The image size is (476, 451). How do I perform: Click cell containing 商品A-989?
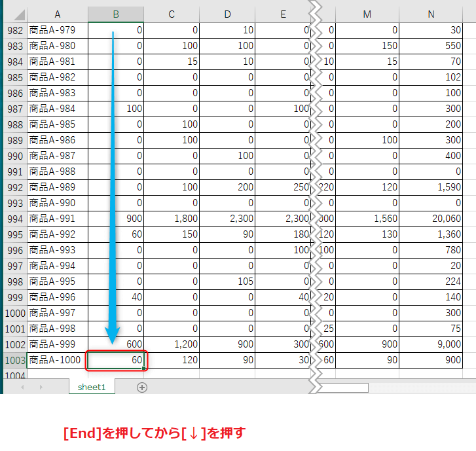(58, 187)
